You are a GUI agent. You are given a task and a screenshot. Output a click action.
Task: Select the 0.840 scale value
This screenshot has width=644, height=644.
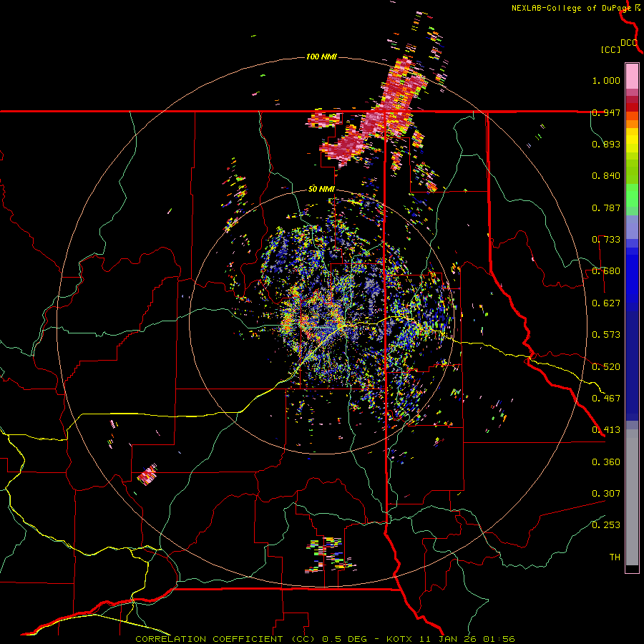606,176
